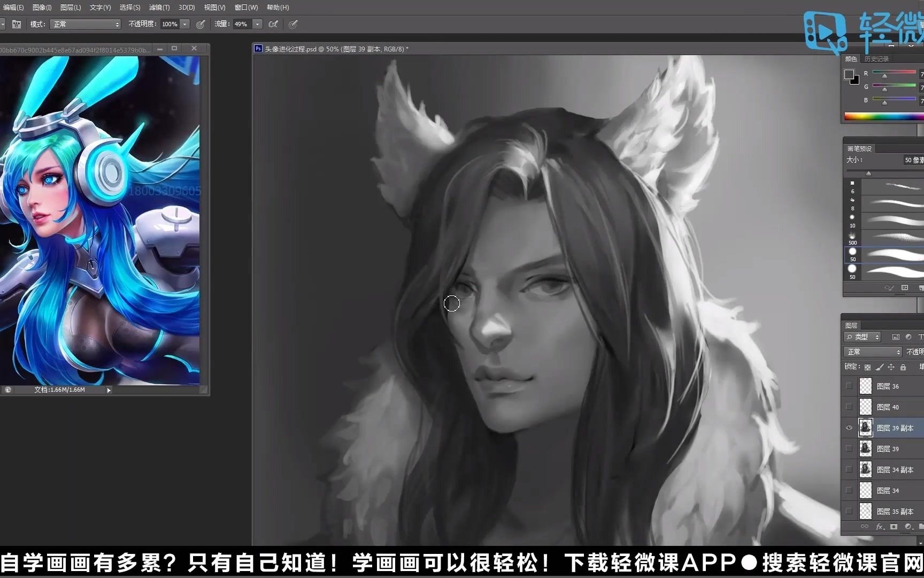Click the foreground color swatch
The height and width of the screenshot is (578, 924).
point(849,74)
